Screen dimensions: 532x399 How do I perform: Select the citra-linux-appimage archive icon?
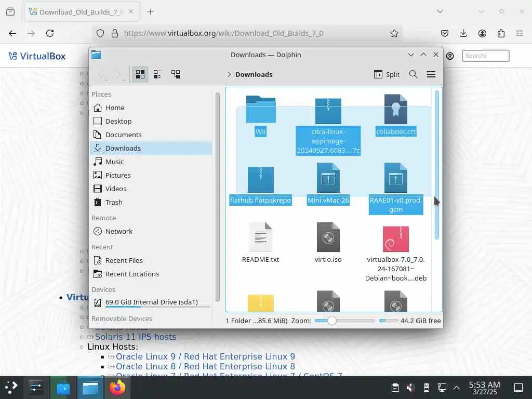(328, 111)
